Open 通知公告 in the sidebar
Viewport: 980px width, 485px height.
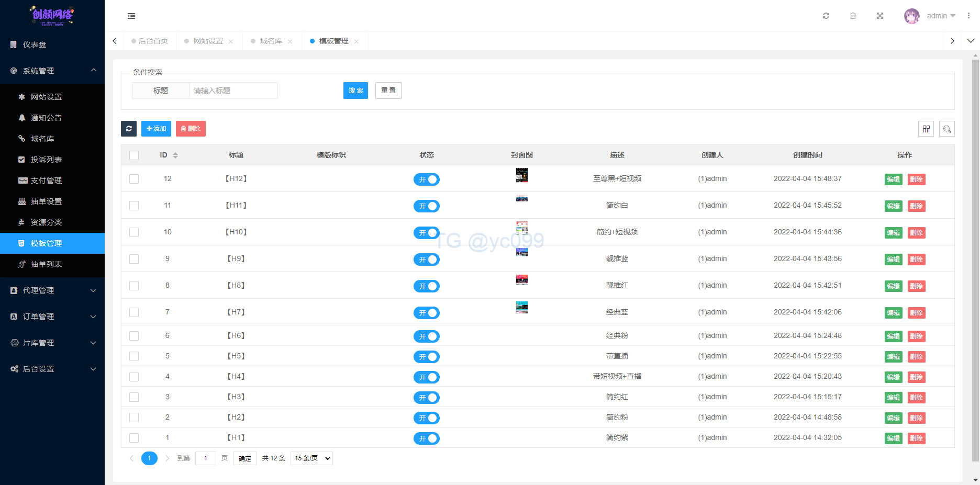coord(46,118)
